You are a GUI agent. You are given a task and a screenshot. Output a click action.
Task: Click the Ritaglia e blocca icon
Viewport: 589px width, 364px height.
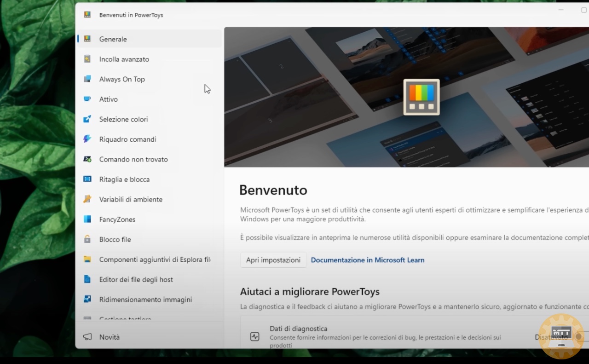click(x=87, y=179)
